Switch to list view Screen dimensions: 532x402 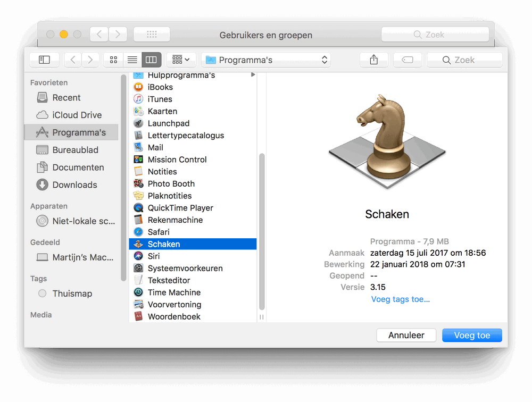click(132, 60)
